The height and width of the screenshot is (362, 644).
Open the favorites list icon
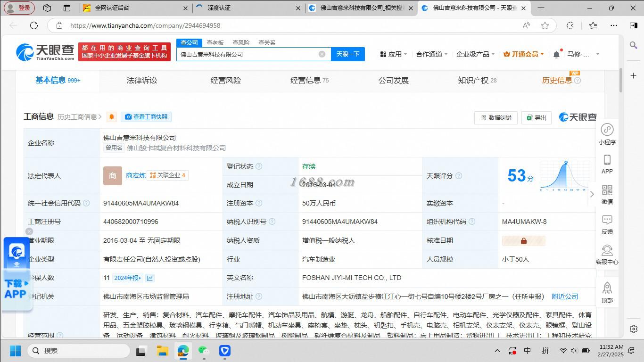pyautogui.click(x=593, y=25)
